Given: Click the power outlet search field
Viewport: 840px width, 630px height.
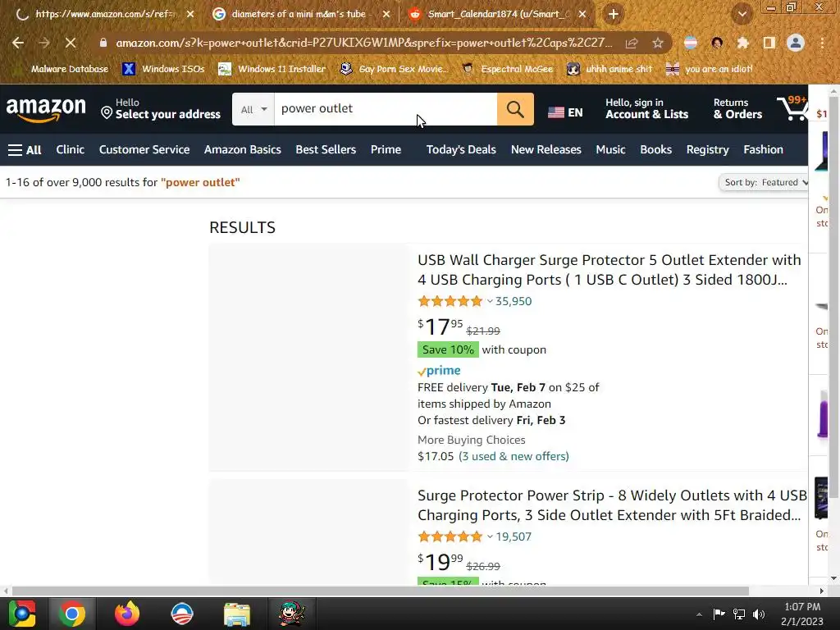Looking at the screenshot, I should tap(386, 109).
